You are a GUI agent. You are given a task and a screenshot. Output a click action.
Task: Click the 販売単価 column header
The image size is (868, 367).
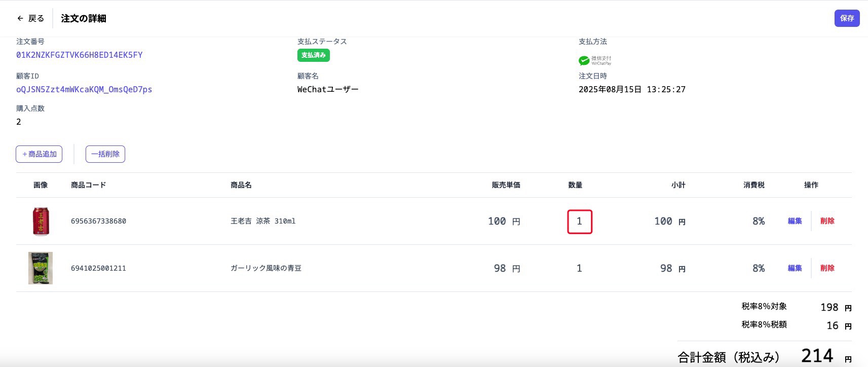[506, 185]
